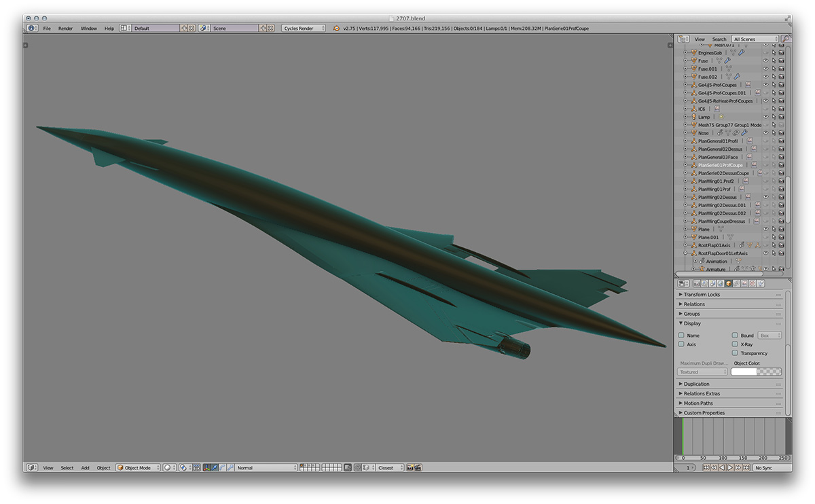Open the Physics properties tab

pos(761,283)
